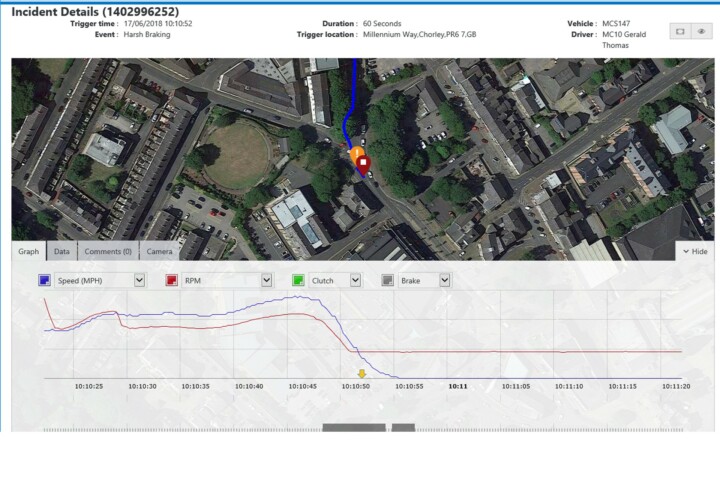The image size is (720, 500).
Task: Expand the Clutch dropdown
Action: [355, 281]
